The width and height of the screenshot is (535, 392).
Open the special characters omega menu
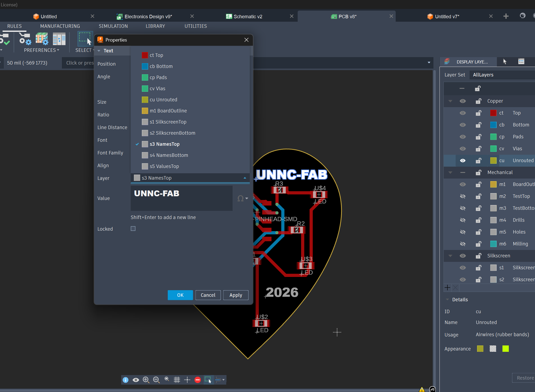click(x=242, y=198)
